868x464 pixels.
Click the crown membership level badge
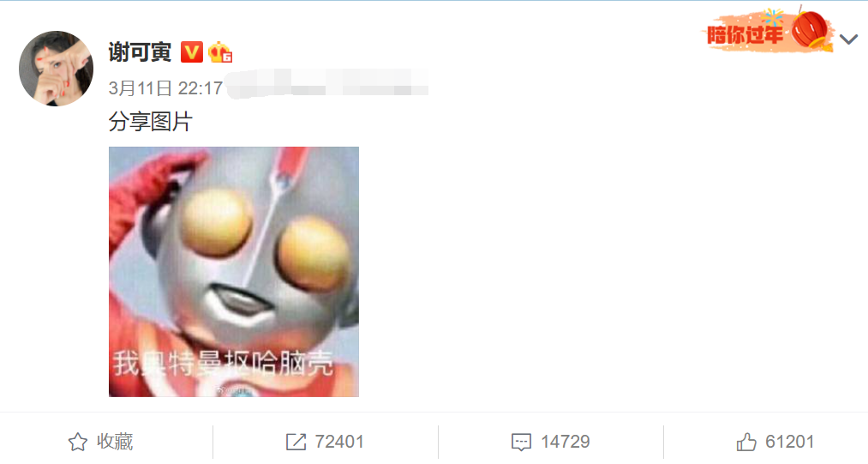[219, 52]
